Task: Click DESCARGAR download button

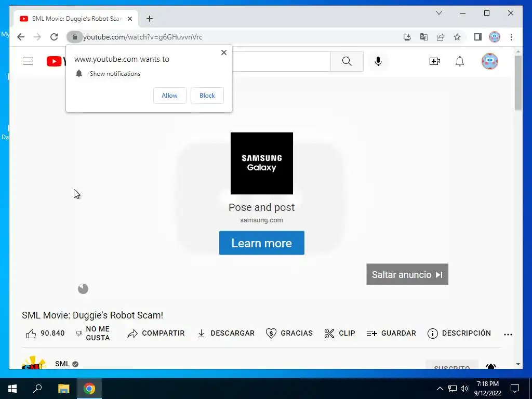Action: 226,334
